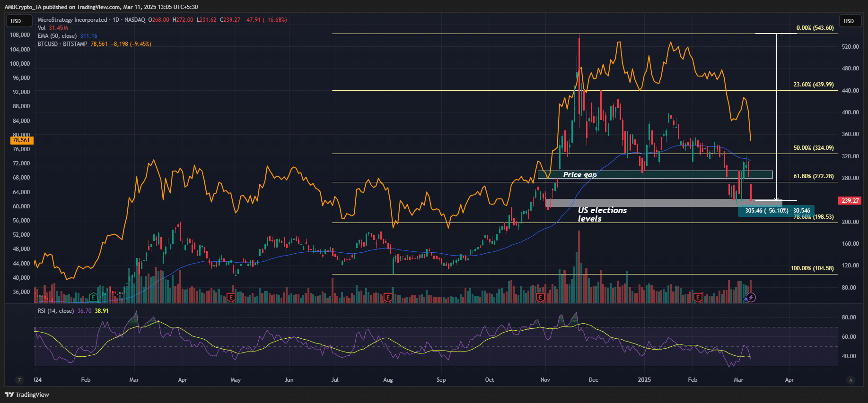Image resolution: width=868 pixels, height=403 pixels.
Task: Click the -305.46 (-56.10%) measurement label
Action: pos(776,211)
